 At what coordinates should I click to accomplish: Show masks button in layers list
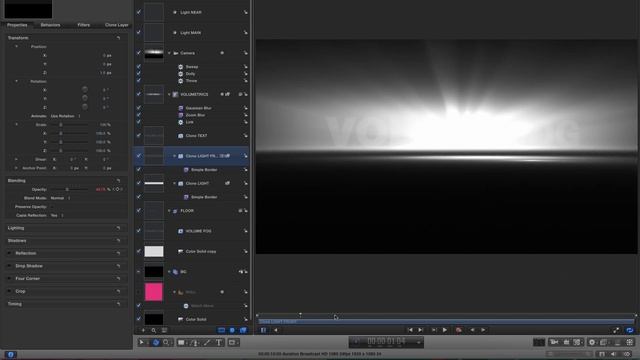(221, 330)
